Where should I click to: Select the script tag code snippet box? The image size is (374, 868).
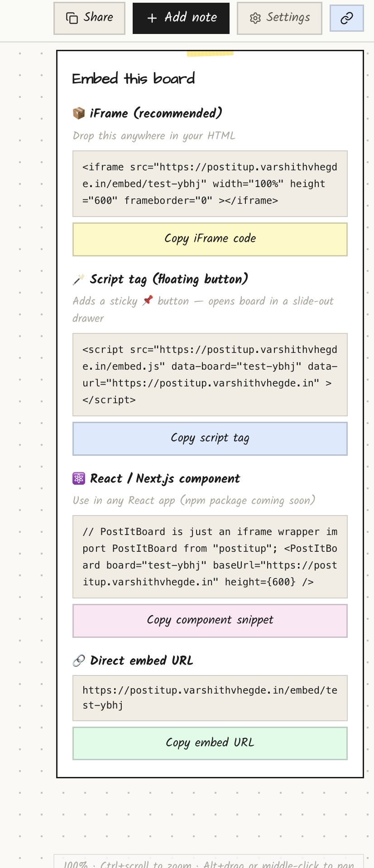210,375
